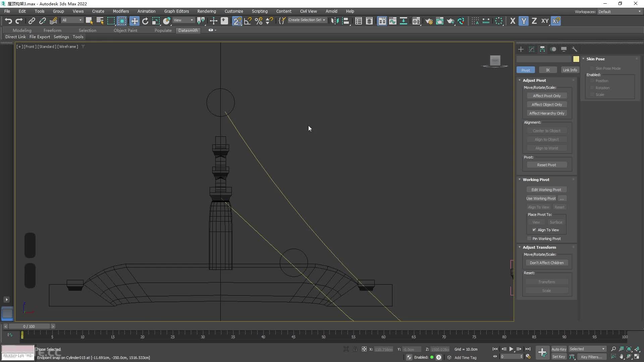Open the Rendering menu
644x362 pixels.
pos(207,11)
